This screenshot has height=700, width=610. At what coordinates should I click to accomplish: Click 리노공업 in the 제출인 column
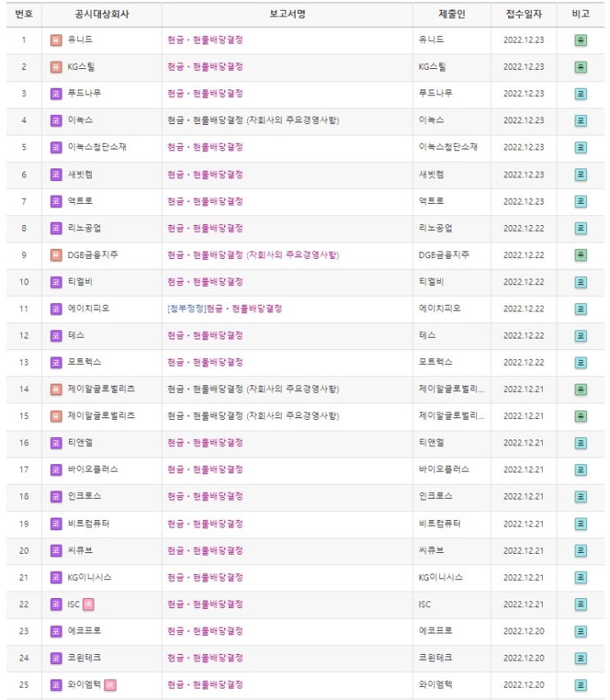[x=435, y=228]
